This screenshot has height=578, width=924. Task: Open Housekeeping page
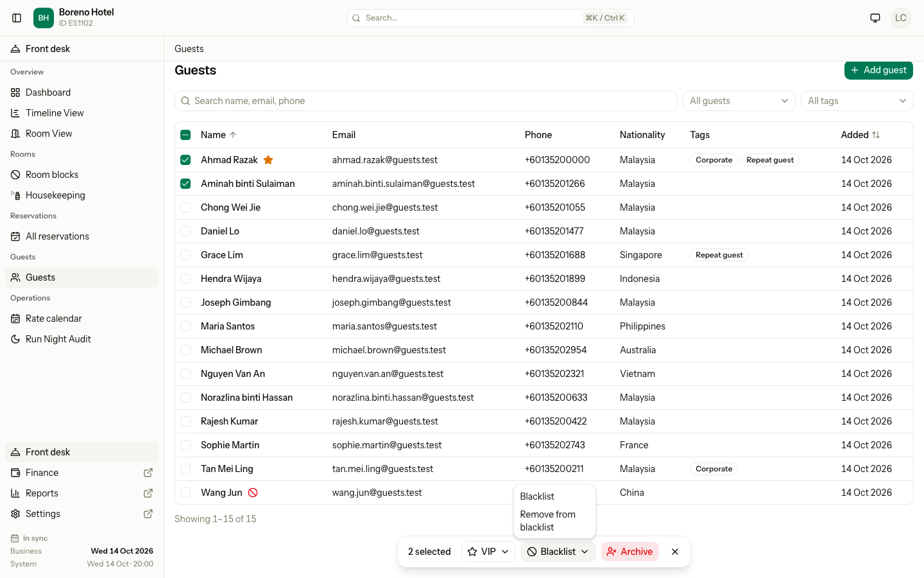click(x=81, y=195)
